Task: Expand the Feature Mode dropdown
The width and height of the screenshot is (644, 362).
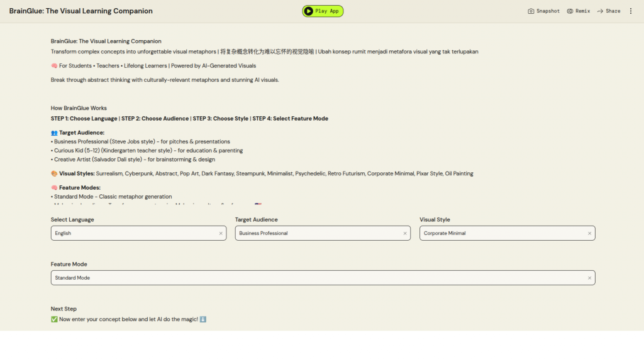Action: pos(314,278)
